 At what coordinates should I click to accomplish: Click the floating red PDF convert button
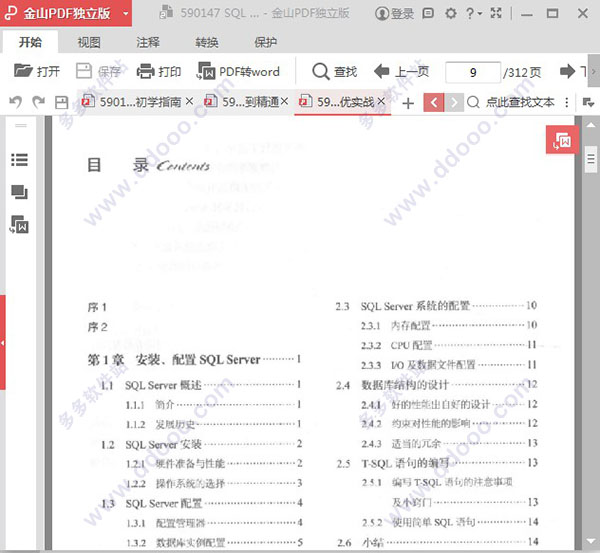[562, 140]
